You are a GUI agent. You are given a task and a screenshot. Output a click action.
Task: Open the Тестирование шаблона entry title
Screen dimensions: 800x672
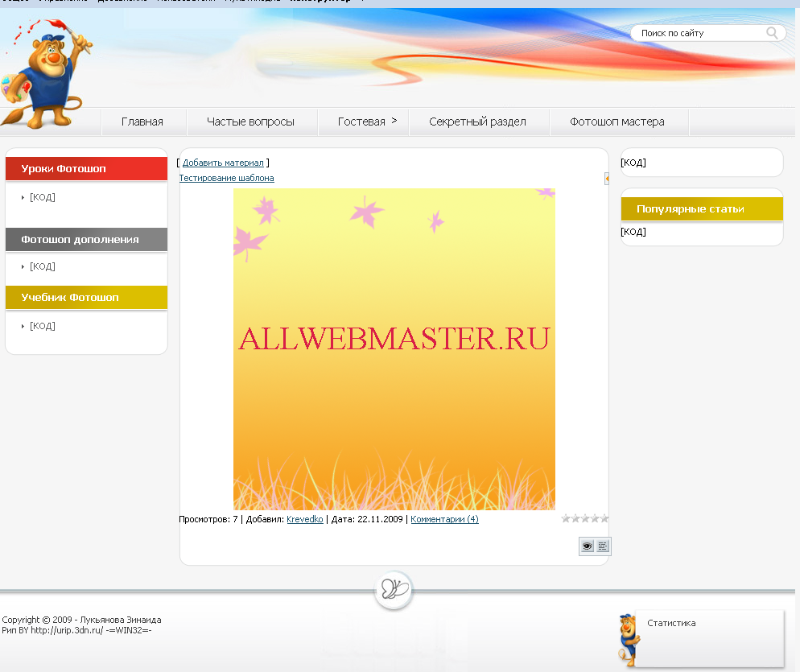(226, 178)
